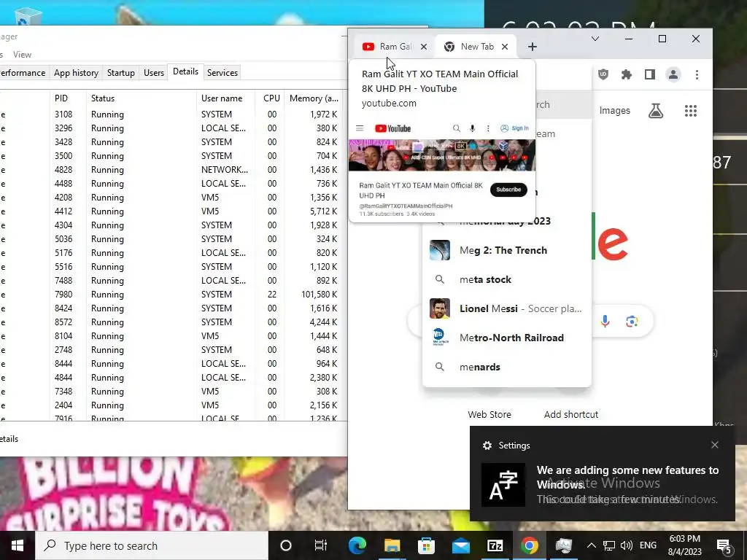Start voice search with the microphone icon
Viewport: 747px width, 560px height.
coord(605,322)
